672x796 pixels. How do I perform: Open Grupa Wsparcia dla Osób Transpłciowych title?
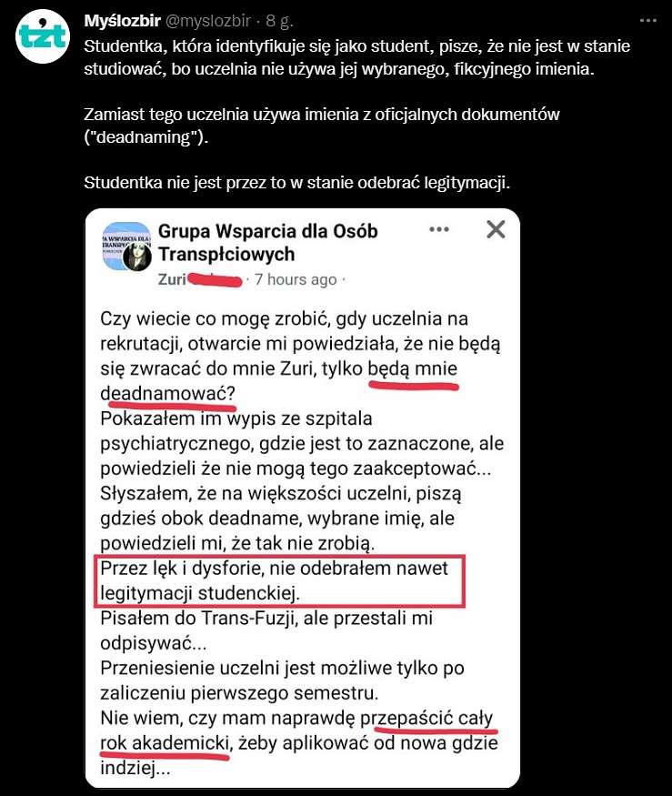(x=268, y=243)
